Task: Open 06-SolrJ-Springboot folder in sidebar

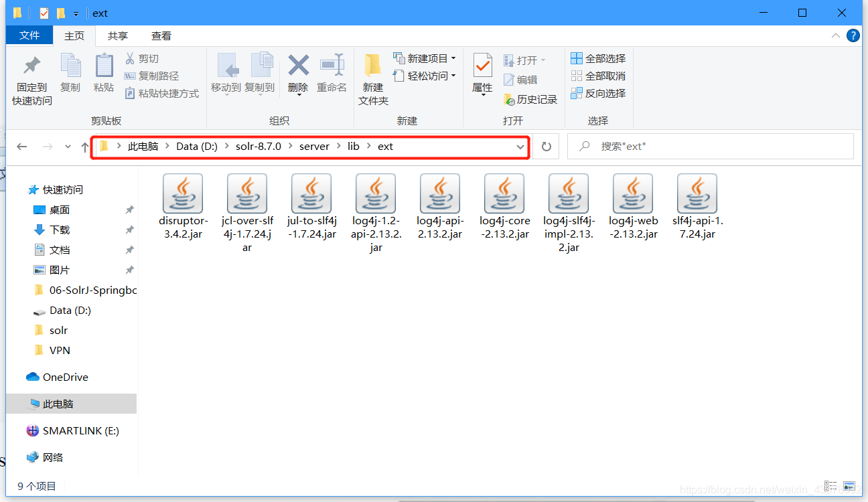Action: tap(84, 290)
